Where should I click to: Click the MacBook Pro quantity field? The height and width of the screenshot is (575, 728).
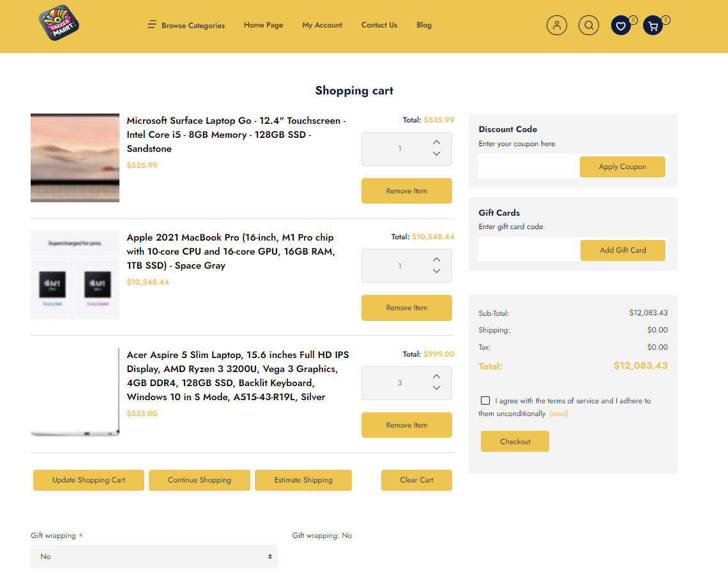(x=399, y=266)
